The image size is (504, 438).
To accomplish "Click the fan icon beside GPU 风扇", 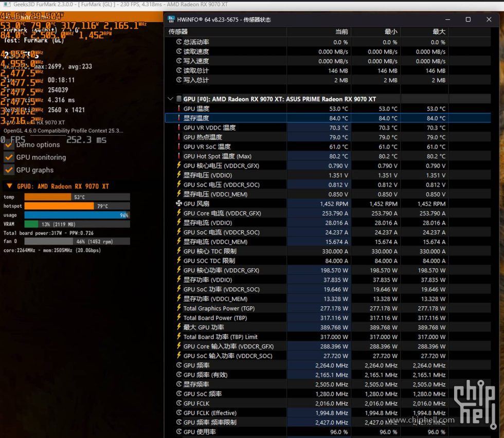I will click(179, 204).
